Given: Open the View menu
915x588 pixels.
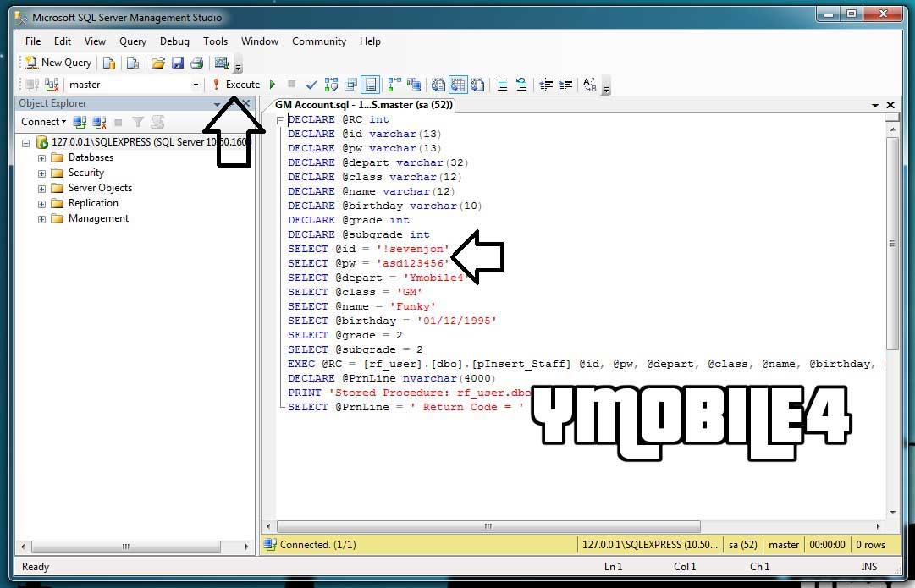Looking at the screenshot, I should coord(95,41).
